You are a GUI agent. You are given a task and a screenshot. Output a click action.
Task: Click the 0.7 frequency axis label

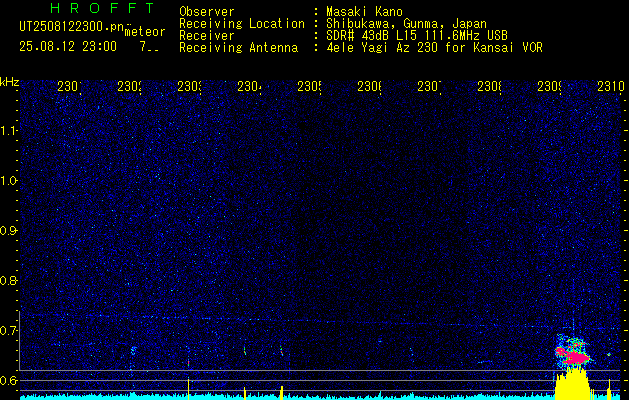point(9,331)
